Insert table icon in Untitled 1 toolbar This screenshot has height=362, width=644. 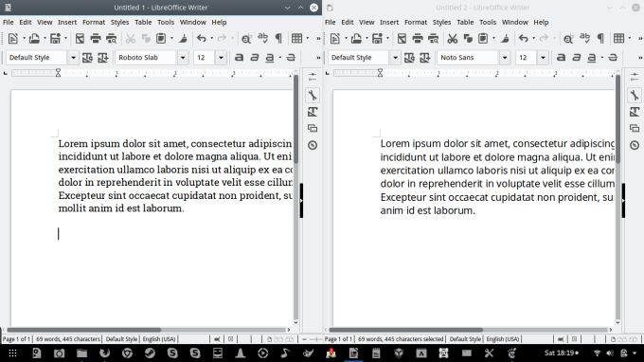point(296,39)
